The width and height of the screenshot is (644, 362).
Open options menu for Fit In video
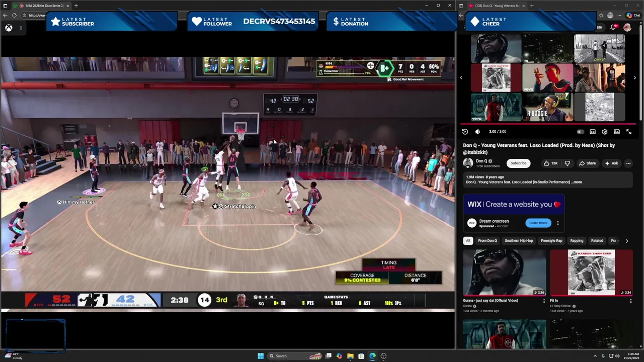pyautogui.click(x=630, y=301)
